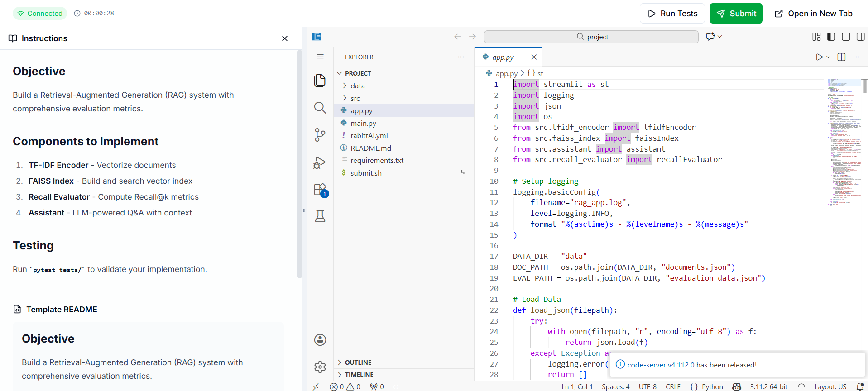Split the editor to the right
Screen dimensions: 868x391
click(x=841, y=57)
